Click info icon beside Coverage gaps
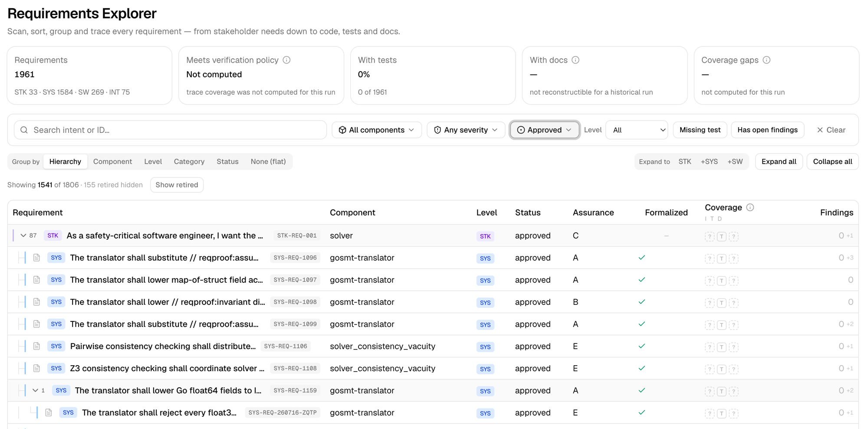Screen dimensions: 868x429 tap(766, 60)
